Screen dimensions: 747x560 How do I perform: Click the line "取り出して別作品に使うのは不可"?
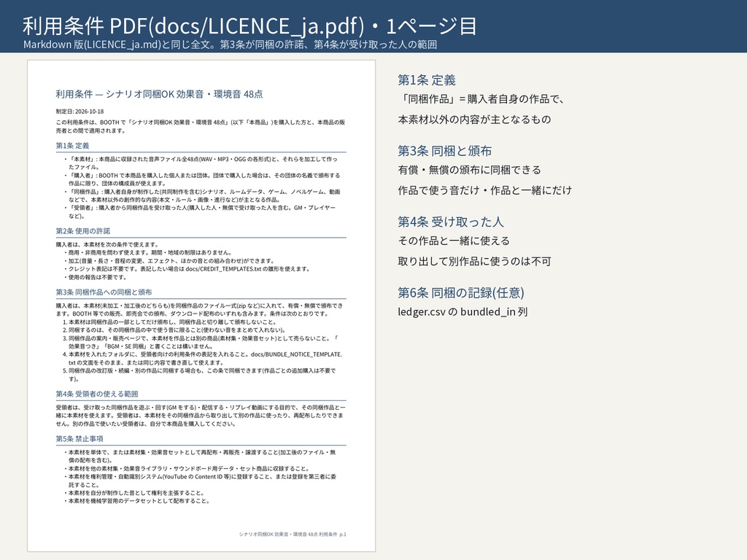[474, 262]
